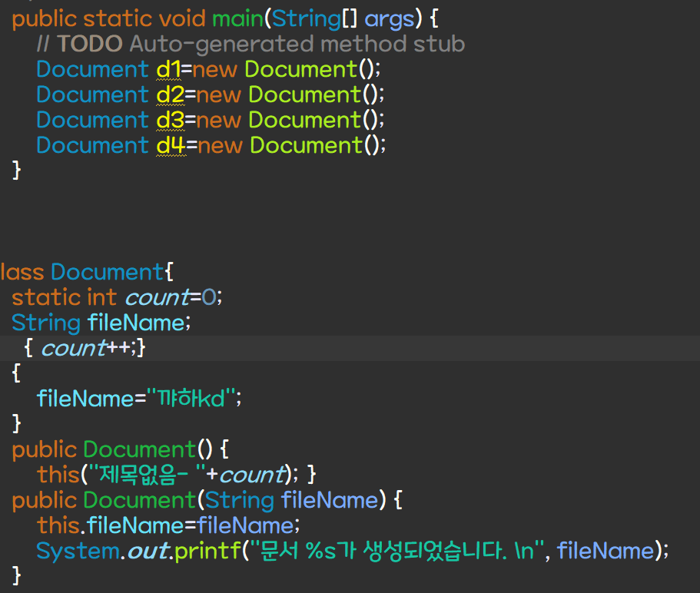This screenshot has width=700, height=593.
Task: Click the format string "문서 %s가 생성되었습니다. \n"
Action: (397, 551)
